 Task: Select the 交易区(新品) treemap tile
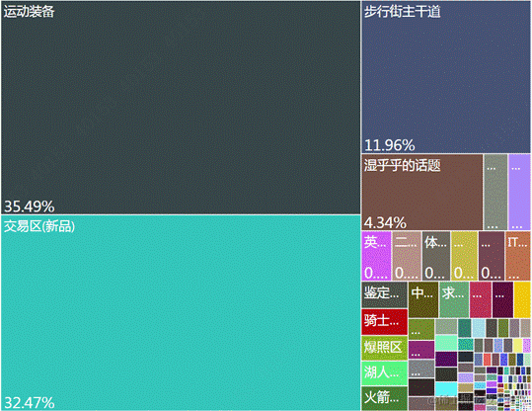(181, 312)
